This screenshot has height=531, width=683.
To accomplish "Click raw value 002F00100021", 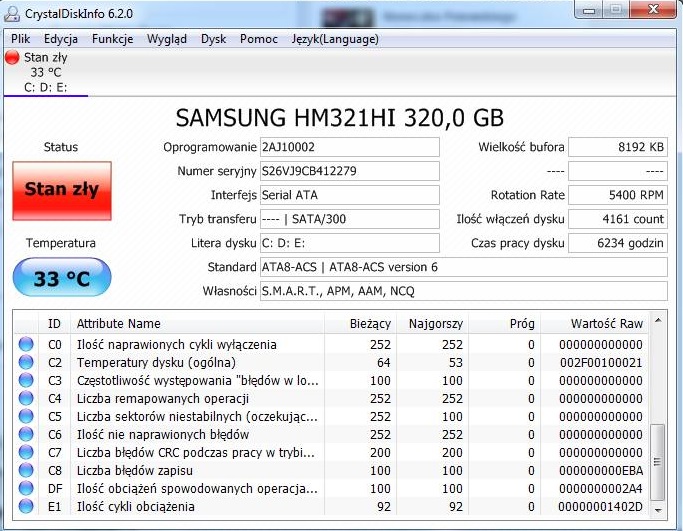I will pyautogui.click(x=601, y=362).
